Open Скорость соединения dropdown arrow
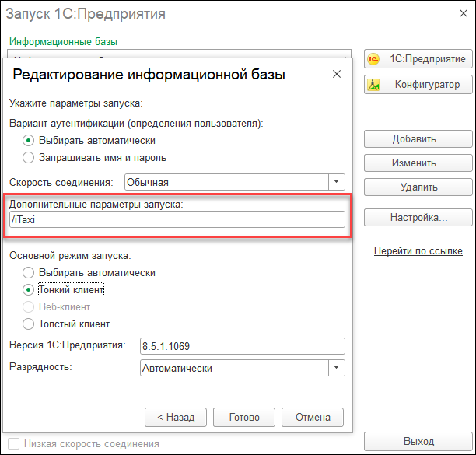This screenshot has height=455, width=476. point(336,182)
